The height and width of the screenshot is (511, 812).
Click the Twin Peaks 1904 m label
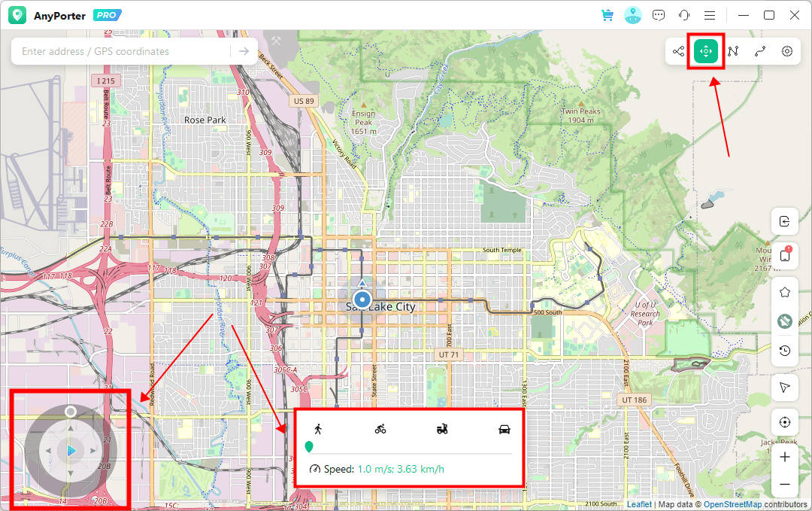(580, 116)
